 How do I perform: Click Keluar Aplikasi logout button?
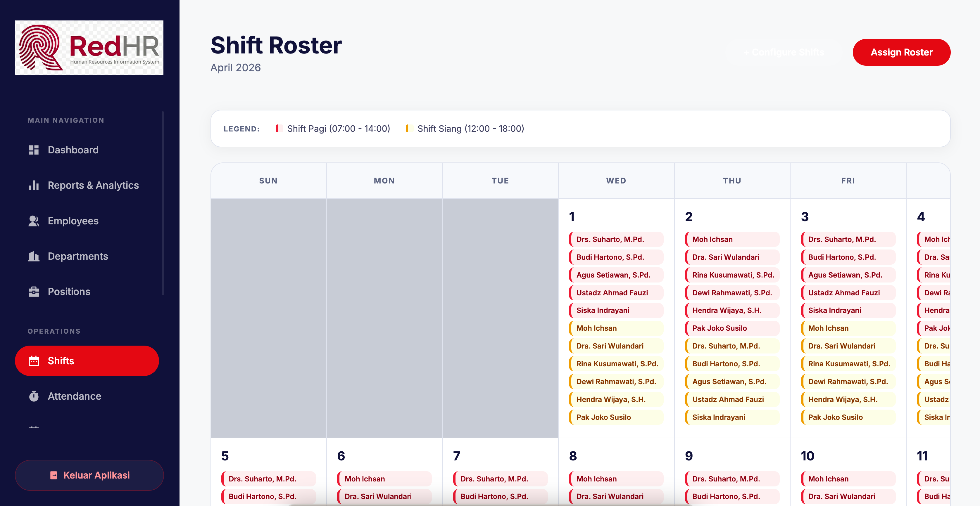coord(89,475)
